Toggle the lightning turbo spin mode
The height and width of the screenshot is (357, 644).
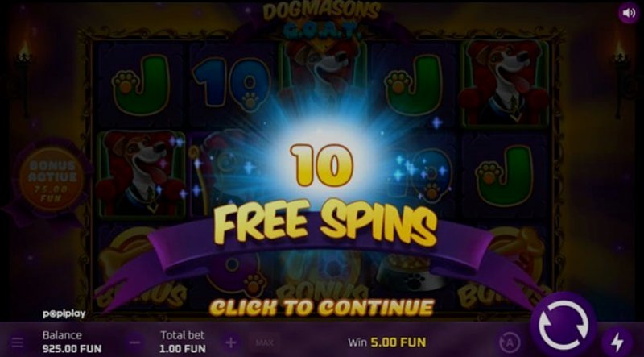click(617, 342)
